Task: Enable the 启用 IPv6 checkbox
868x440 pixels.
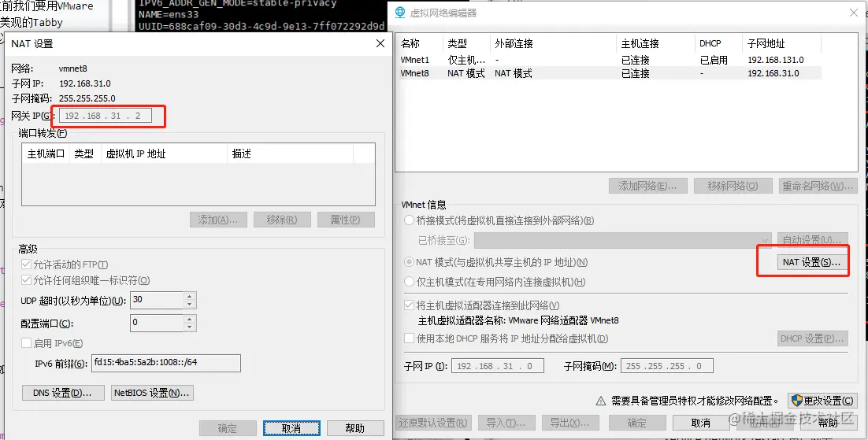Action: click(x=26, y=343)
